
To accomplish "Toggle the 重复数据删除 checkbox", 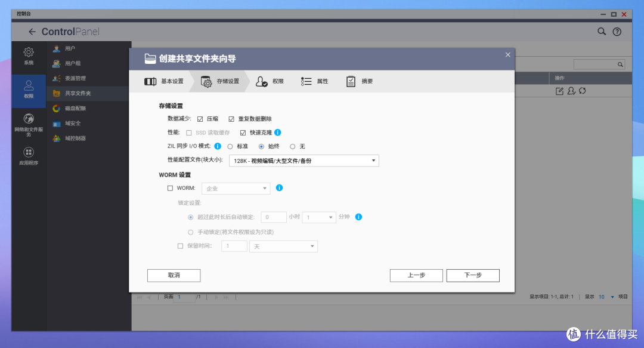I will coord(231,119).
